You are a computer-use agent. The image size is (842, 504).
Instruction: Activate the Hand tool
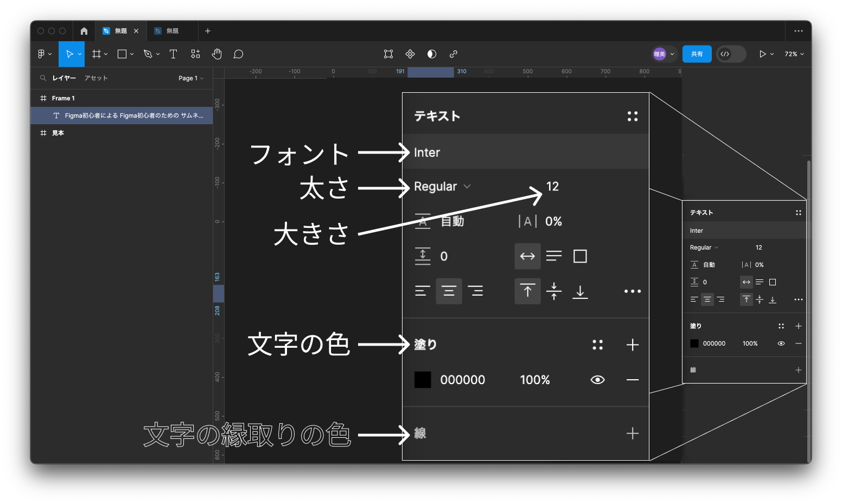pos(217,54)
